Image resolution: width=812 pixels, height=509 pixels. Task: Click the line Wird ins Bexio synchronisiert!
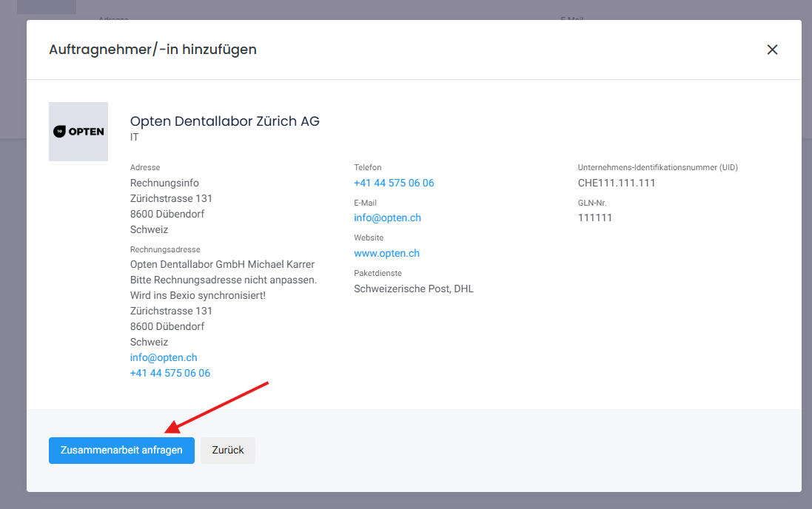pos(198,295)
